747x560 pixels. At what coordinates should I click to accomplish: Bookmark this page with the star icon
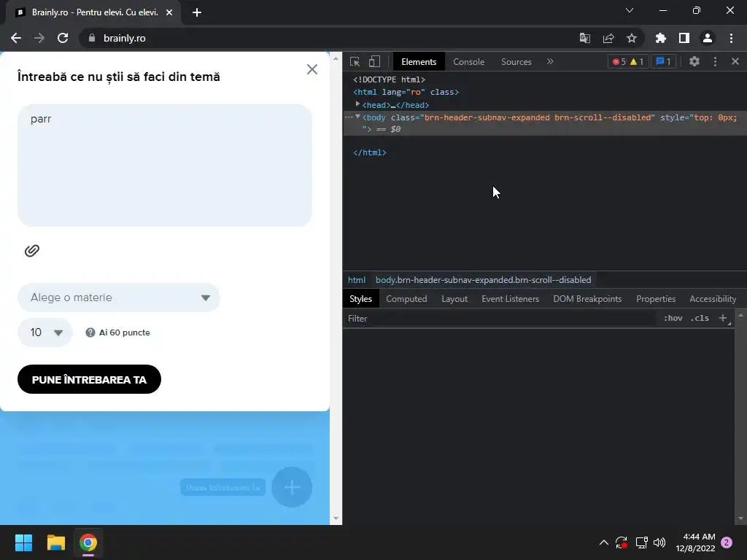coord(632,38)
